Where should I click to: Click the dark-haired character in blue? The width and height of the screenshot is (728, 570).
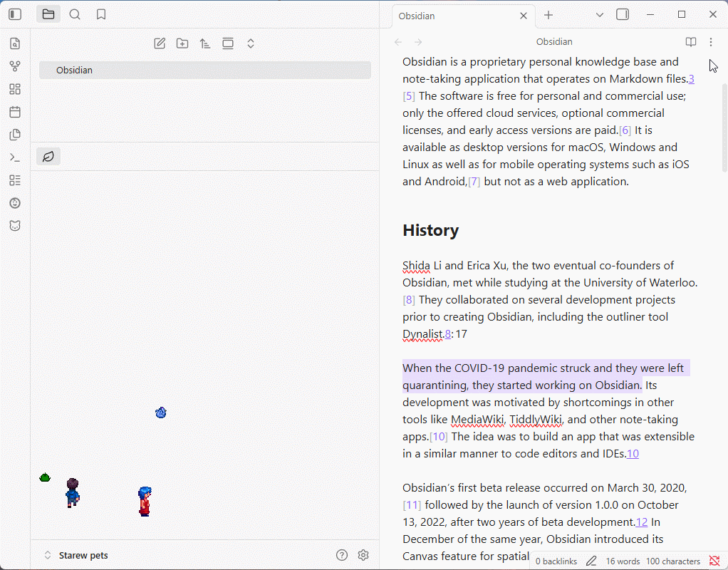pyautogui.click(x=73, y=492)
